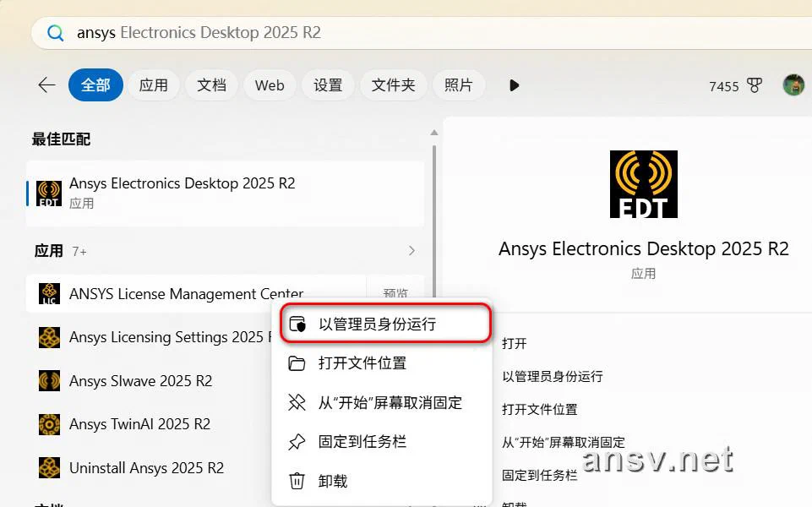
Task: Click the search magnifier icon
Action: (55, 33)
